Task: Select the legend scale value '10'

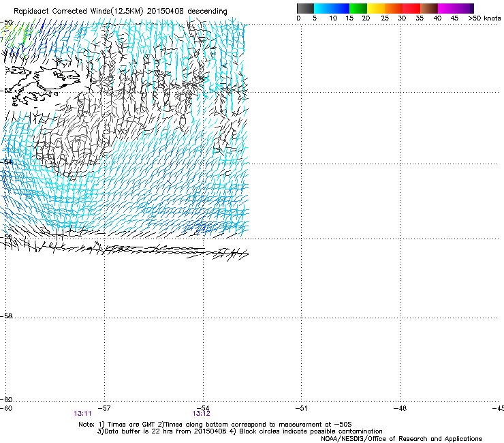Action: tap(333, 18)
